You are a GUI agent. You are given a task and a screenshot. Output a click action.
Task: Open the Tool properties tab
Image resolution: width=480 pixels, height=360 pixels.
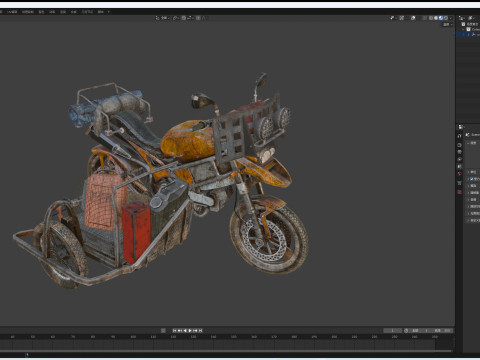pos(459,136)
